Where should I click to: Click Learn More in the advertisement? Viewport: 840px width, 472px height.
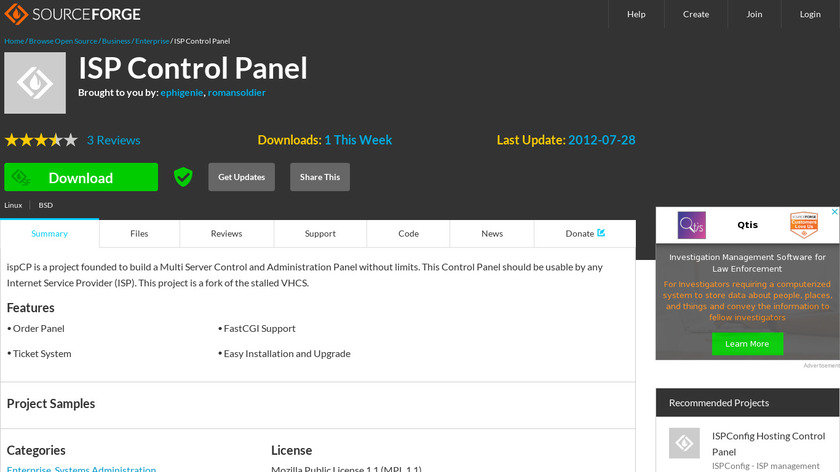(747, 344)
